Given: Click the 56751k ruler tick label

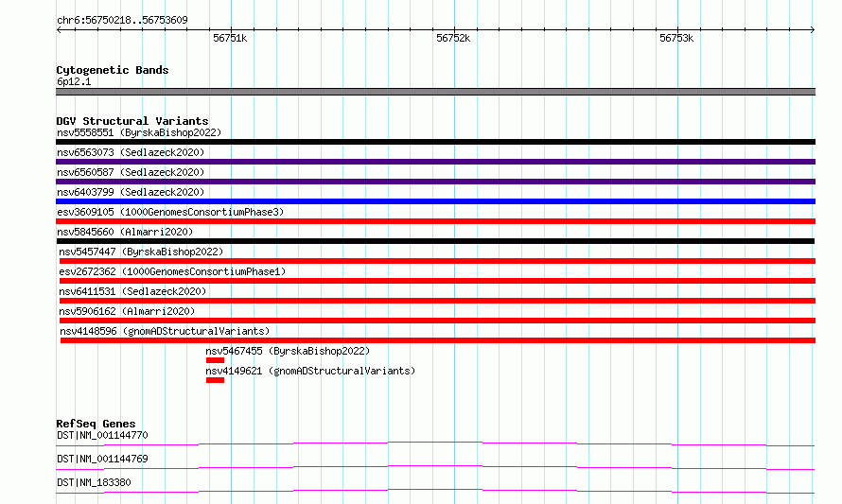Looking at the screenshot, I should (230, 38).
